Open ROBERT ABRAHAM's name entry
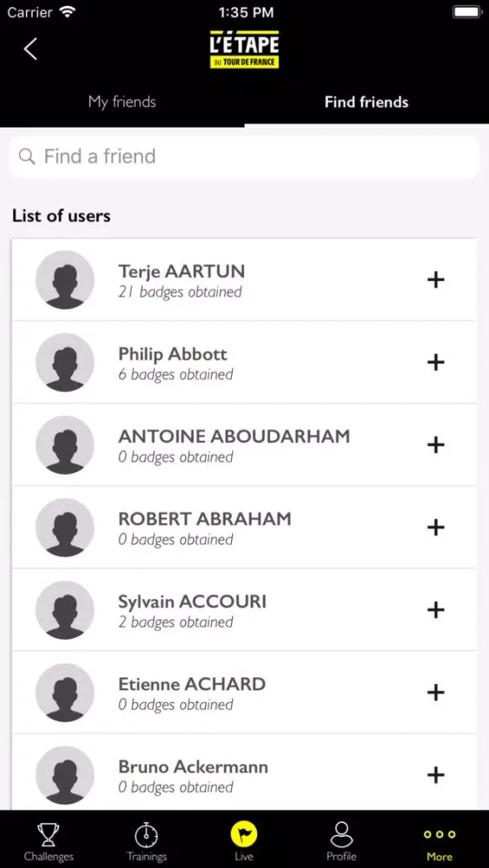 click(x=205, y=519)
